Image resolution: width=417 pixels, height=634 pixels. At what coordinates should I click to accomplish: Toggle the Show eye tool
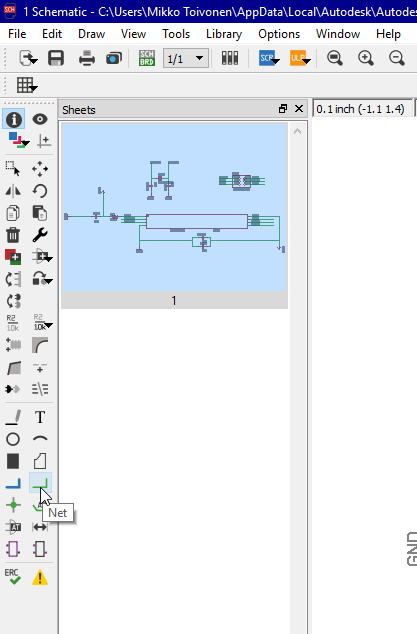pyautogui.click(x=40, y=119)
